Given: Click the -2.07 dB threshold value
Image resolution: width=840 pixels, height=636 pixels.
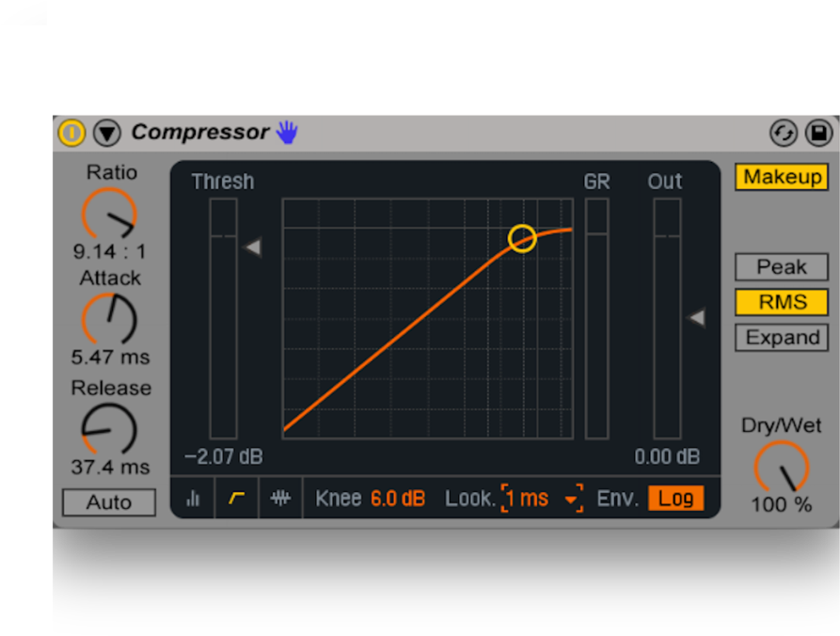Looking at the screenshot, I should pyautogui.click(x=224, y=457).
